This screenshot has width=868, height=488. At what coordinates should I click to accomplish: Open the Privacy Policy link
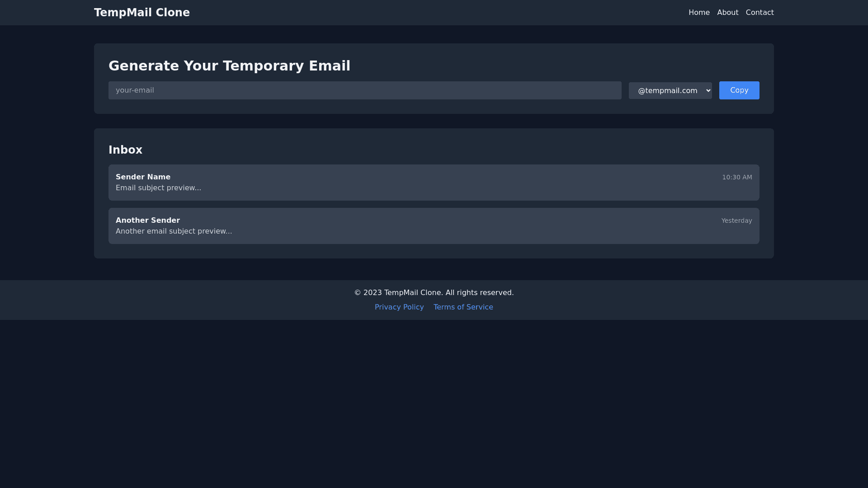pos(399,307)
